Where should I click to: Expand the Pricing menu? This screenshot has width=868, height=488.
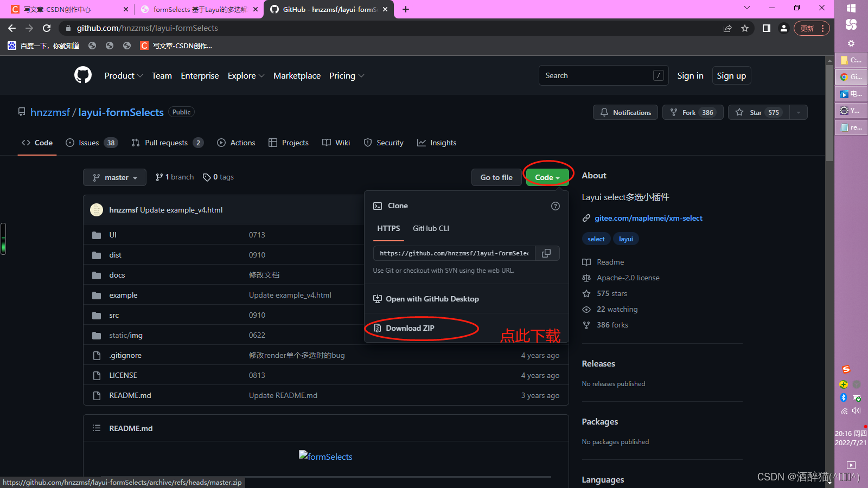(x=347, y=76)
